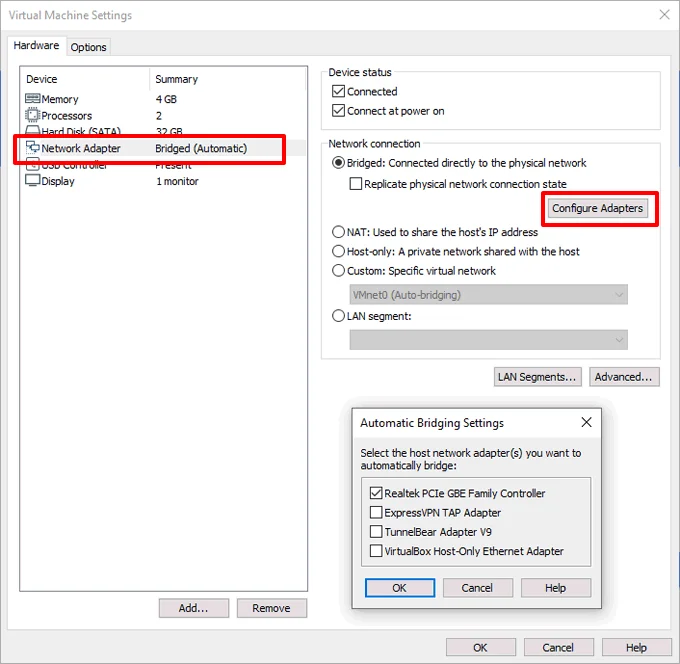This screenshot has height=664, width=680.
Task: Cancel the Virtual Machine Settings window
Action: (559, 648)
